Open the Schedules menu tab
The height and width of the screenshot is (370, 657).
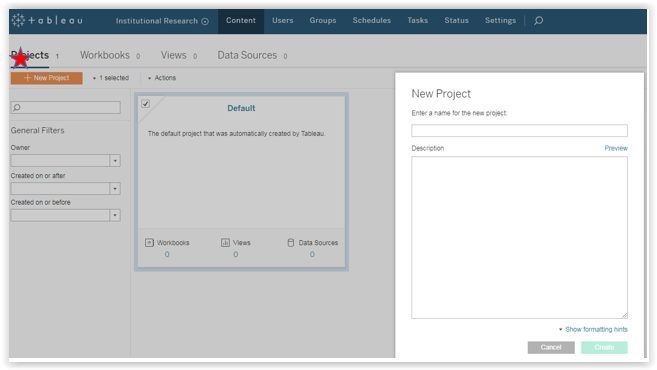(372, 21)
